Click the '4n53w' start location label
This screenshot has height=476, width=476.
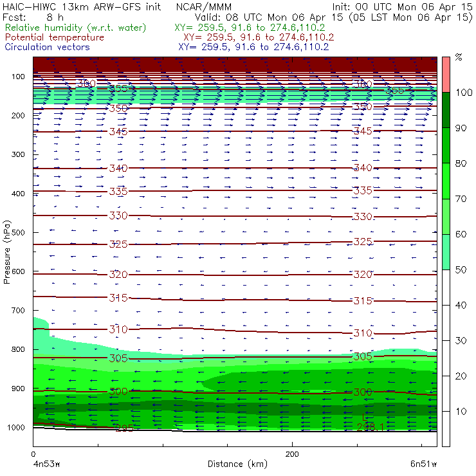tap(47, 464)
